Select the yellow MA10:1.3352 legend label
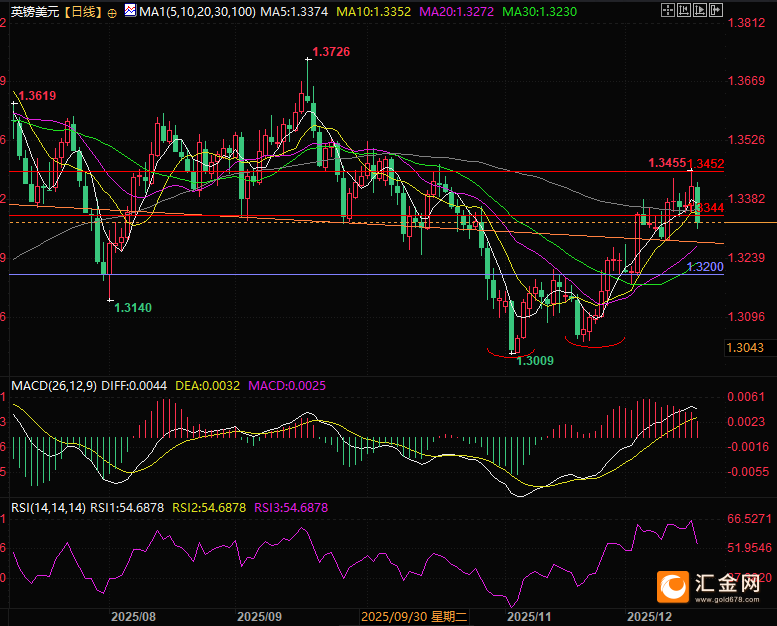 [374, 12]
